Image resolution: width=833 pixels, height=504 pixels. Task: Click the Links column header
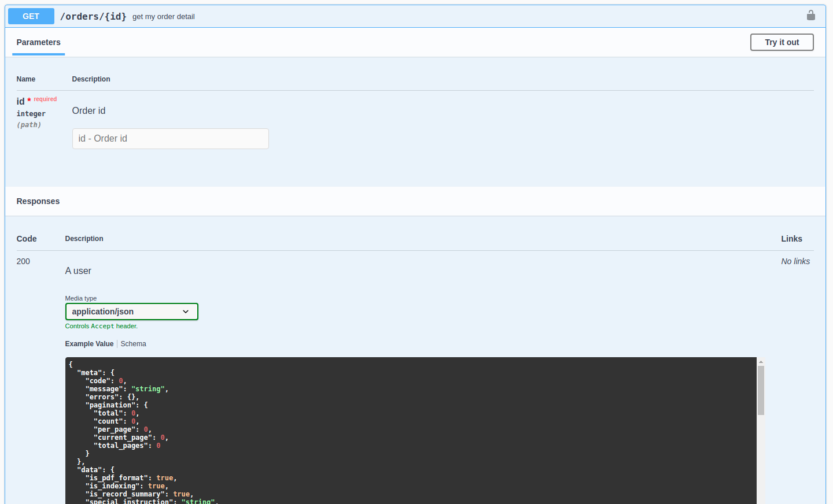792,239
